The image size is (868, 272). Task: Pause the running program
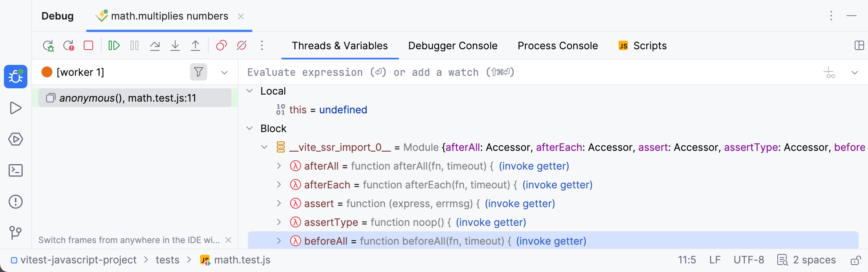click(x=134, y=45)
